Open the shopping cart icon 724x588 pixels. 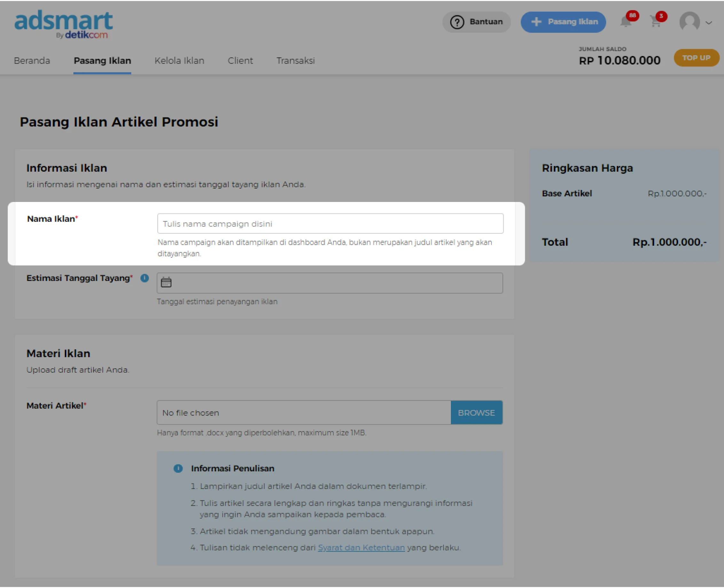pyautogui.click(x=656, y=22)
